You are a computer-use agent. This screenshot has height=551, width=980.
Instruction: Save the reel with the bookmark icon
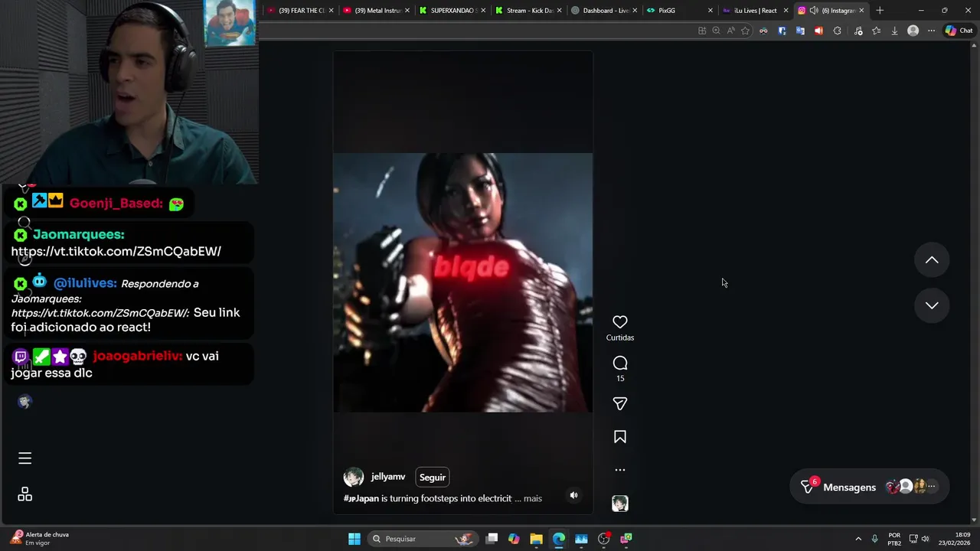[620, 437]
